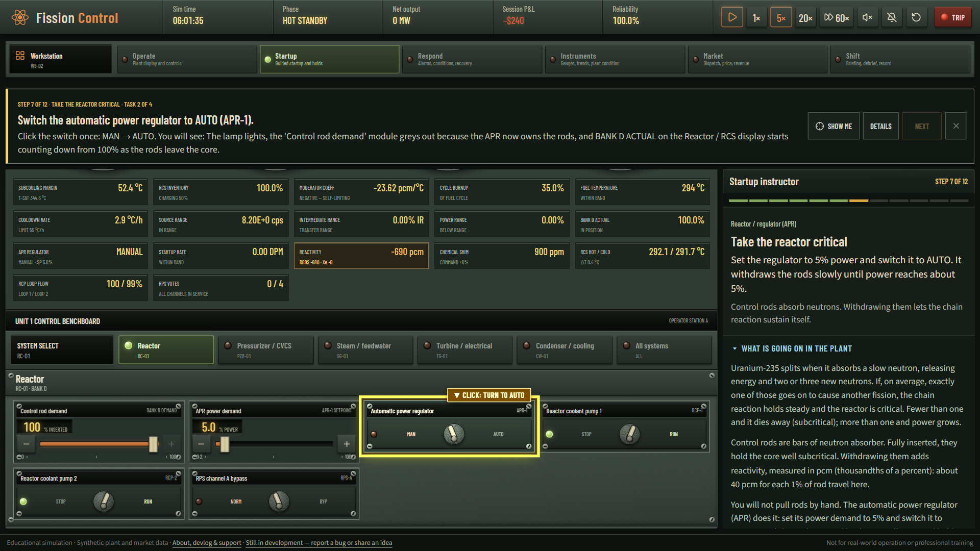
Task: Switch to the Respond tab
Action: [472, 59]
